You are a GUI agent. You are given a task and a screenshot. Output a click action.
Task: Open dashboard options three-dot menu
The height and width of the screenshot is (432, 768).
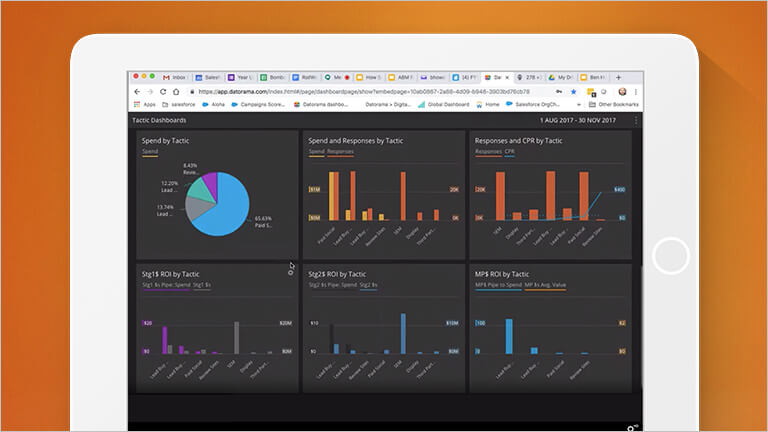[x=636, y=120]
